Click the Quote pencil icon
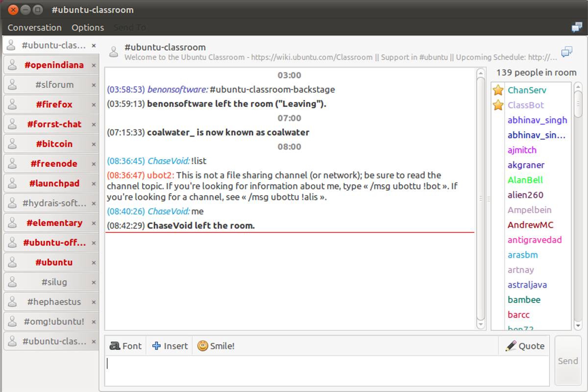Screen dimensions: 588x392 [511, 345]
